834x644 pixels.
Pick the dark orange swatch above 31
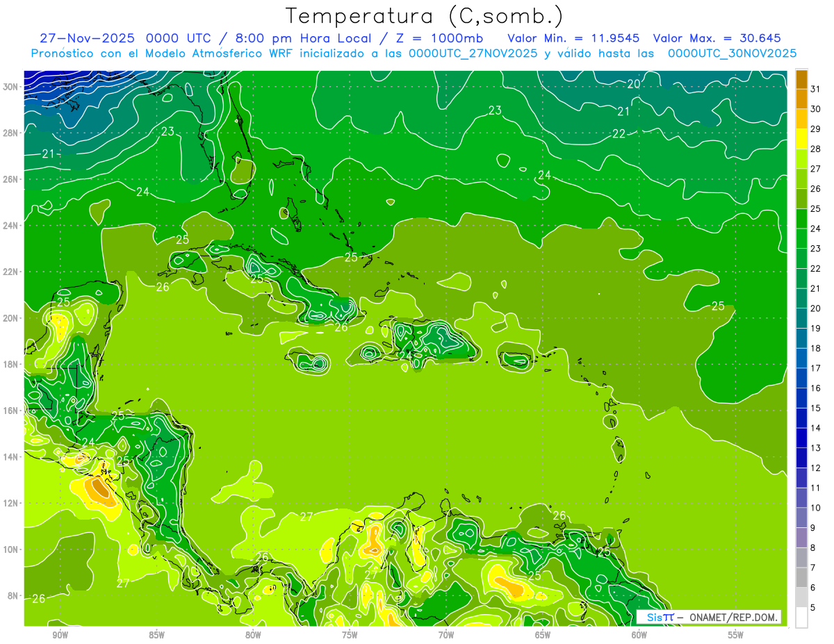801,79
